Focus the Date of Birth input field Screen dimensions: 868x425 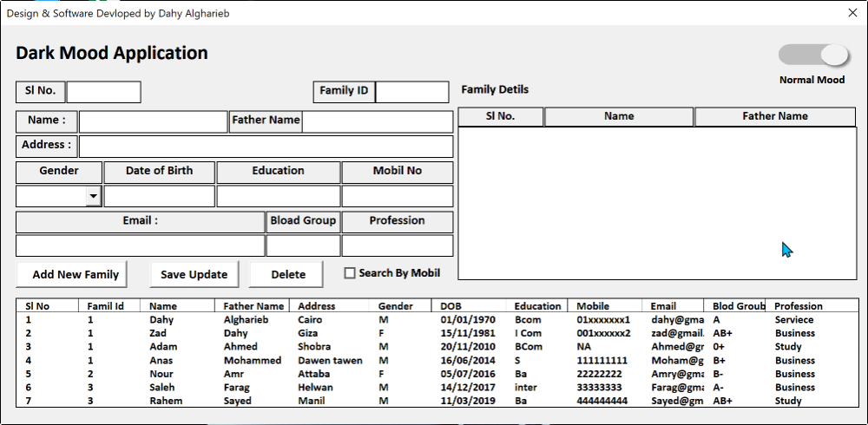[160, 196]
